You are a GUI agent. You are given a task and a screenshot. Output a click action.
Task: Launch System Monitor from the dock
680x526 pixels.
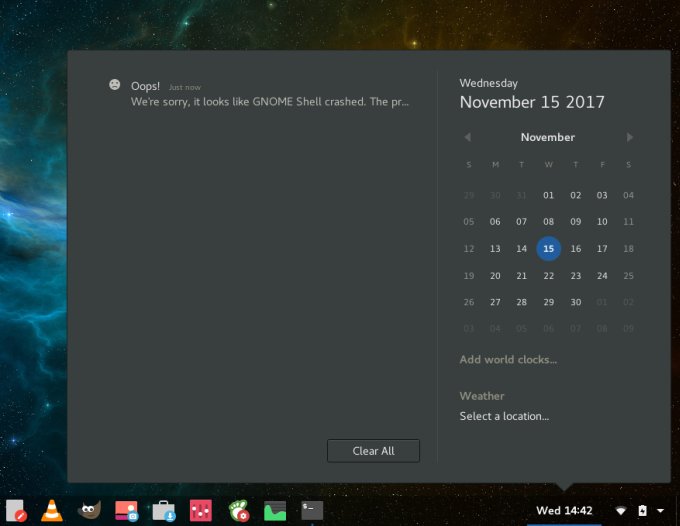[275, 511]
